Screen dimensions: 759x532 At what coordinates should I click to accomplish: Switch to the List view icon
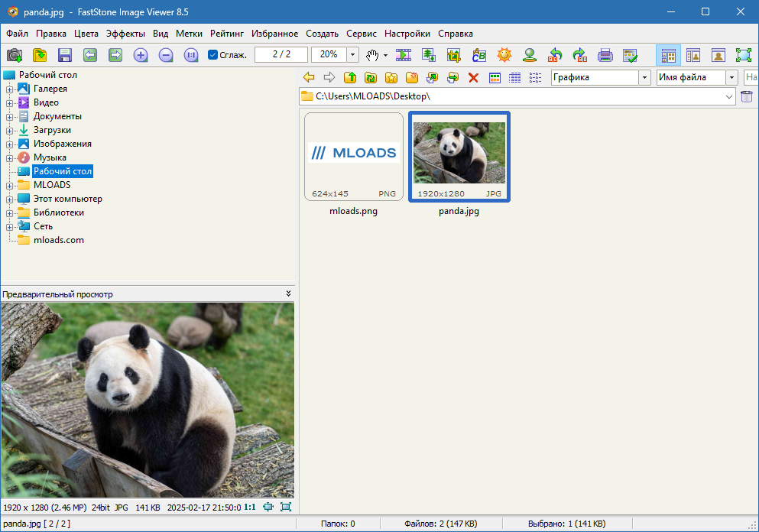click(x=535, y=77)
